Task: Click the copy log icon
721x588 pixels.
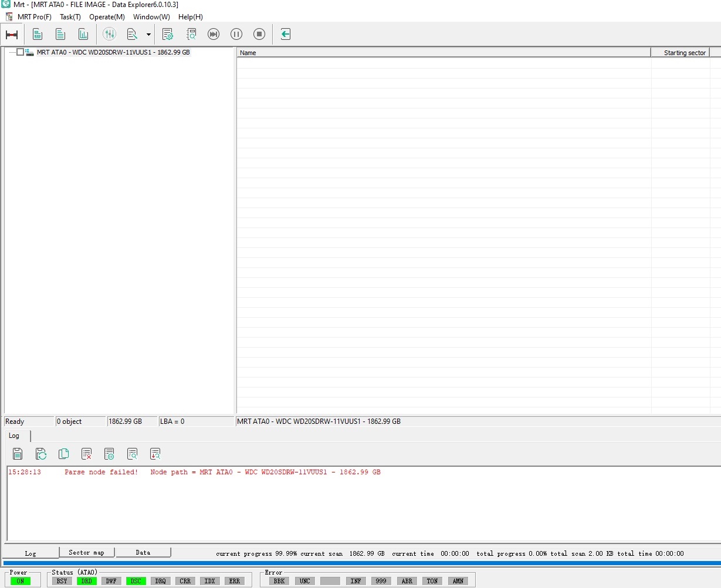Action: tap(63, 454)
